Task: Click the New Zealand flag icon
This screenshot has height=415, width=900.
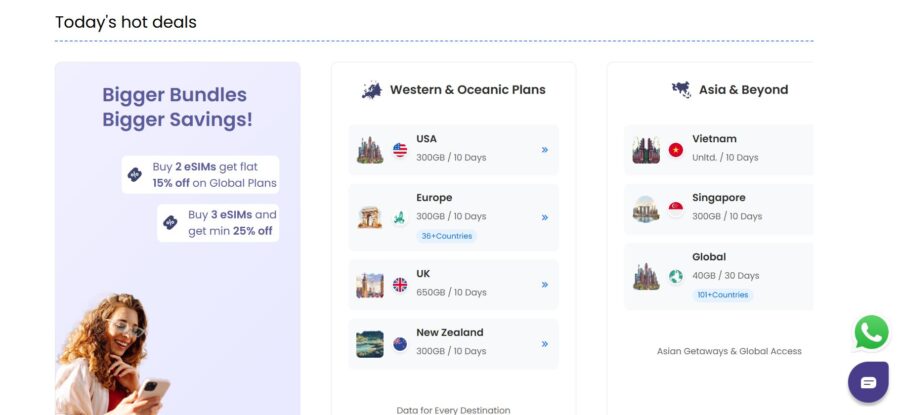Action: [x=400, y=344]
